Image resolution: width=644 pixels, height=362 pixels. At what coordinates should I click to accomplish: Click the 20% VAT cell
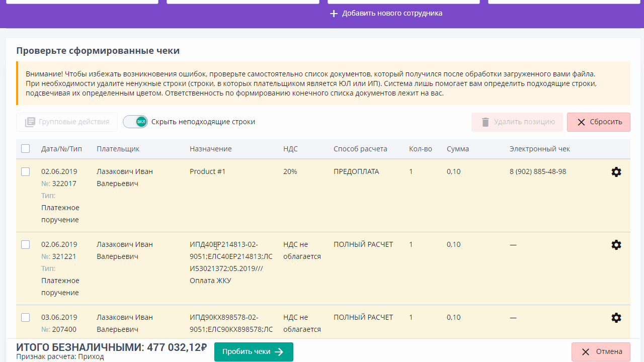click(x=290, y=171)
